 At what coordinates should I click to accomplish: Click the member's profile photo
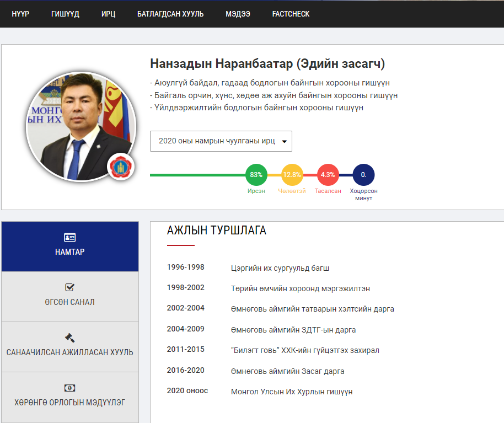point(81,126)
